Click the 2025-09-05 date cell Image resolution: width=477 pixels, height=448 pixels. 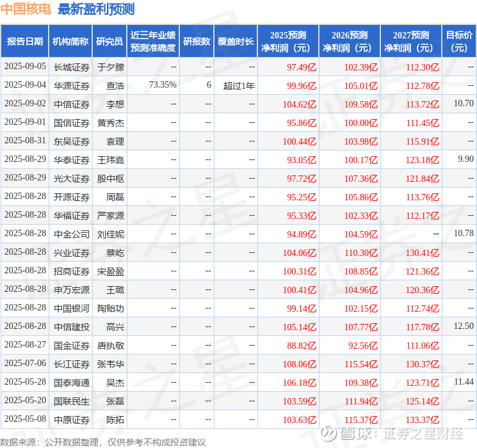point(25,67)
